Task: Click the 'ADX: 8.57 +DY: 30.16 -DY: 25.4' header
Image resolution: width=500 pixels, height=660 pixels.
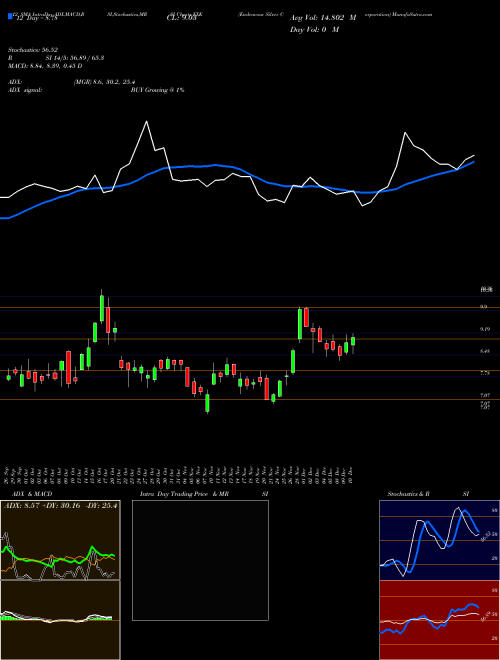Action: (x=61, y=505)
